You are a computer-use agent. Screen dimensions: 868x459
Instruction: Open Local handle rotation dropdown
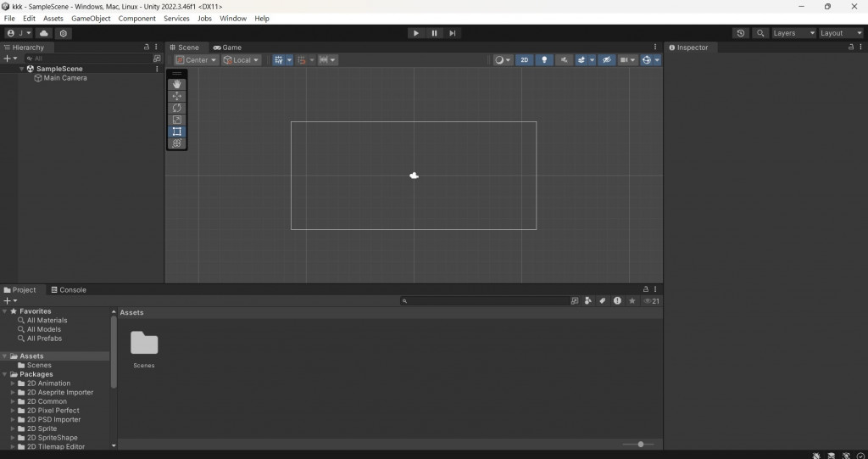pyautogui.click(x=241, y=60)
